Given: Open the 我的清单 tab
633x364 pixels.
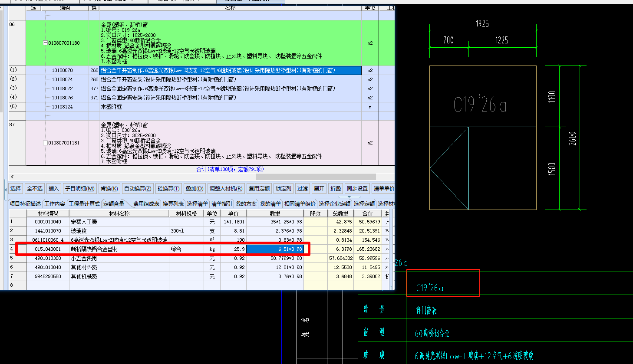Looking at the screenshot, I should 270,203.
